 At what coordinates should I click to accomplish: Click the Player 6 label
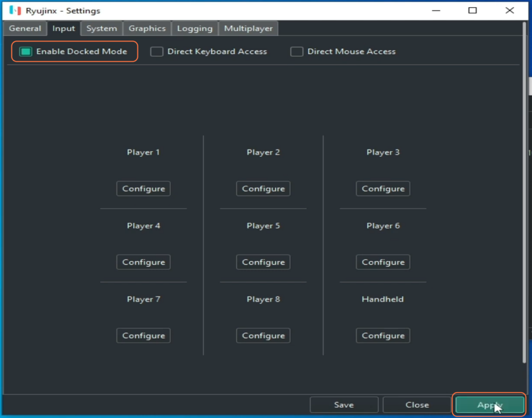coord(383,226)
